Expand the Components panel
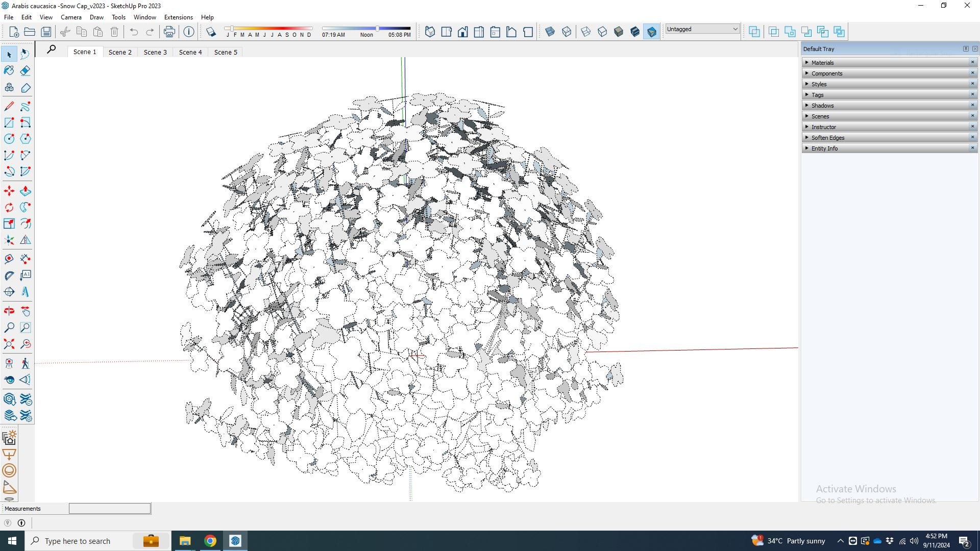This screenshot has width=980, height=551. (x=889, y=73)
